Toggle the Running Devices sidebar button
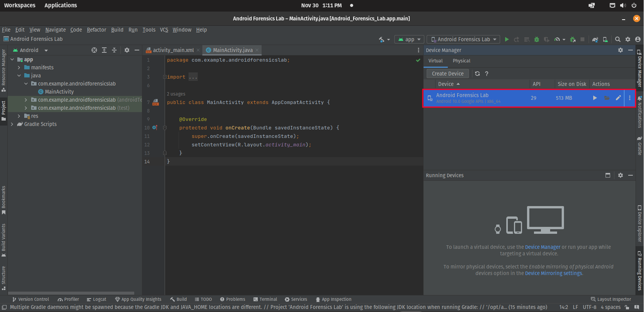Viewport: 644px width, 312px height. [640, 271]
